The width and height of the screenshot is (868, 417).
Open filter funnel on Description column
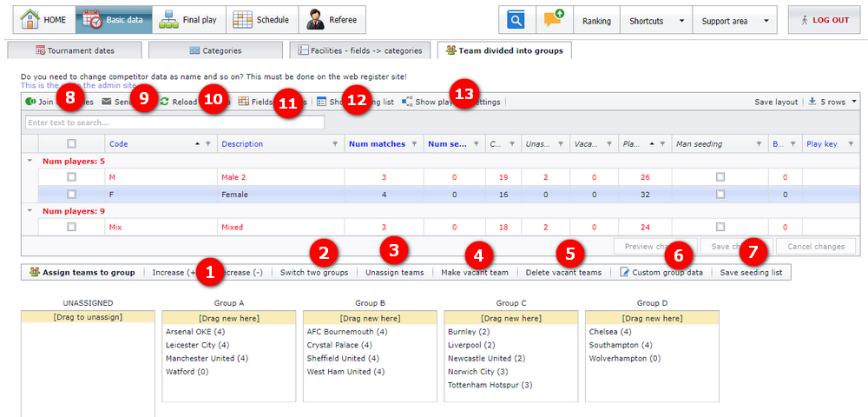point(335,144)
